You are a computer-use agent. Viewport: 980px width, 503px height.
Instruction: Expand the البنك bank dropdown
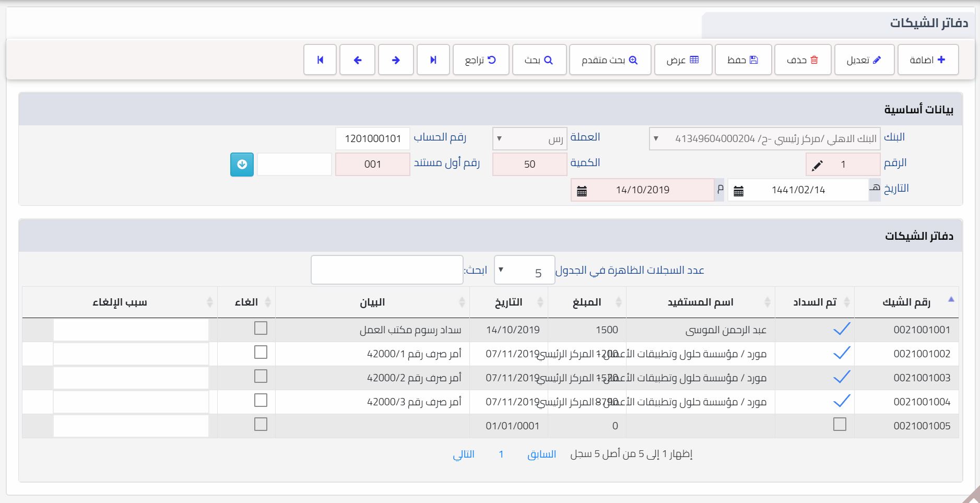point(764,139)
